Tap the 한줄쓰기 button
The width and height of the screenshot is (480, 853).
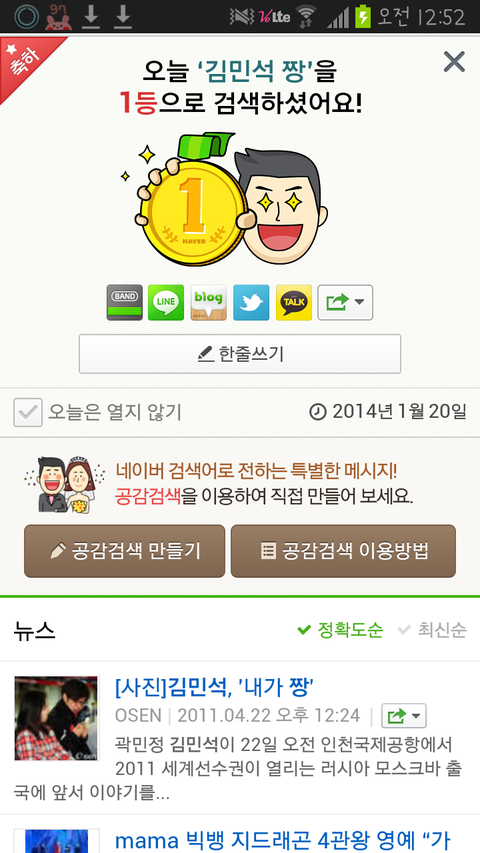pos(240,354)
